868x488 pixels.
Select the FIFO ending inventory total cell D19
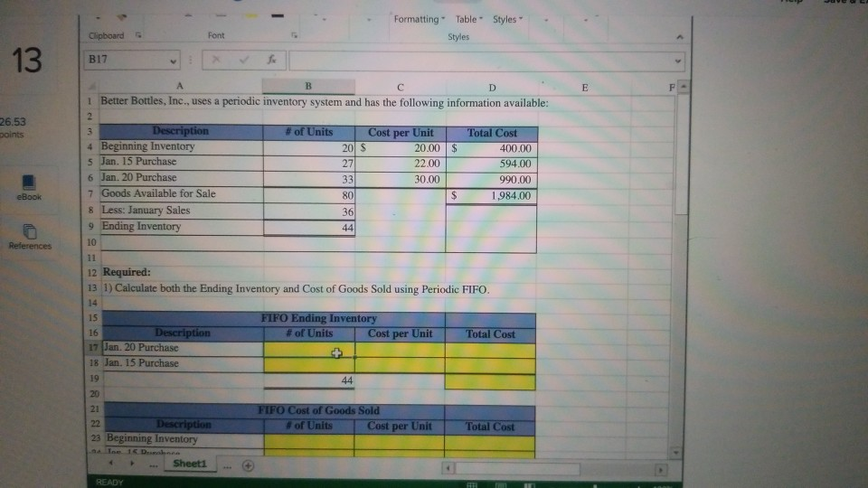pyautogui.click(x=490, y=381)
